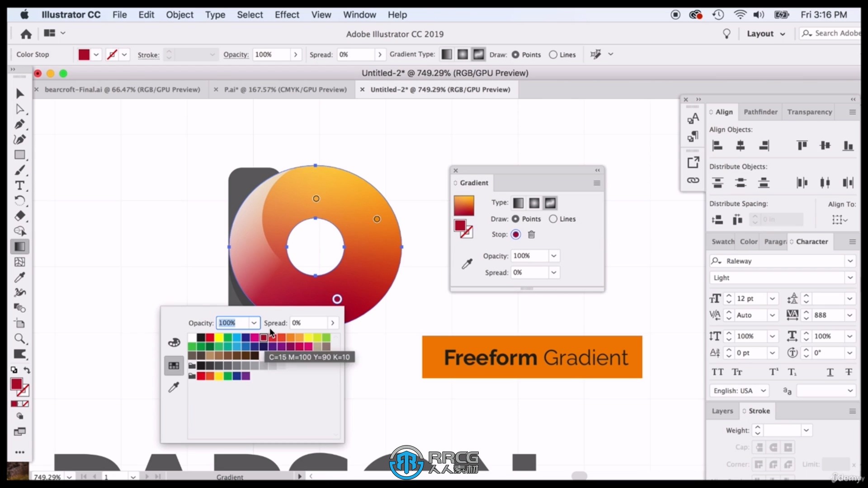Click the gradient preview swatch in Gradient panel

[x=464, y=206]
